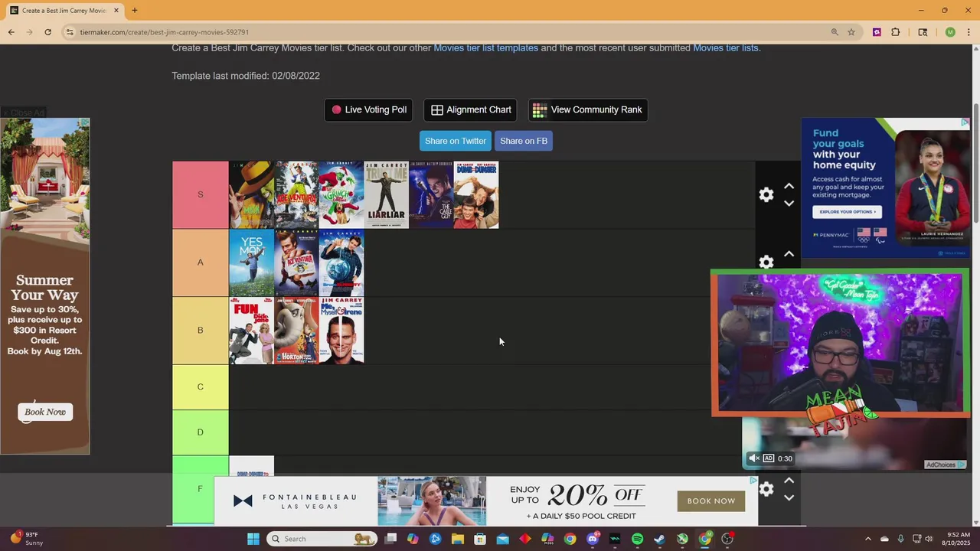Open AdChoices on video ad
This screenshot has height=551, width=980.
pos(946,465)
